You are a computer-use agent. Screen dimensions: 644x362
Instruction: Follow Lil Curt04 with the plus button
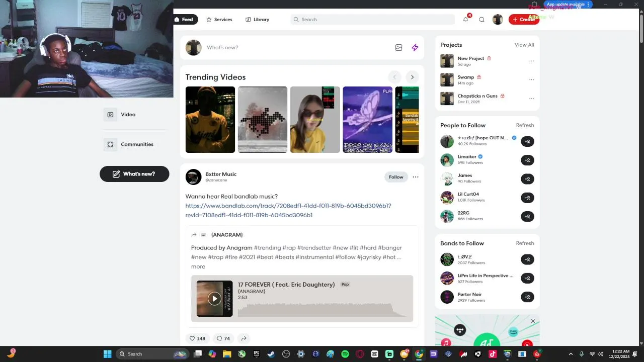tap(527, 198)
